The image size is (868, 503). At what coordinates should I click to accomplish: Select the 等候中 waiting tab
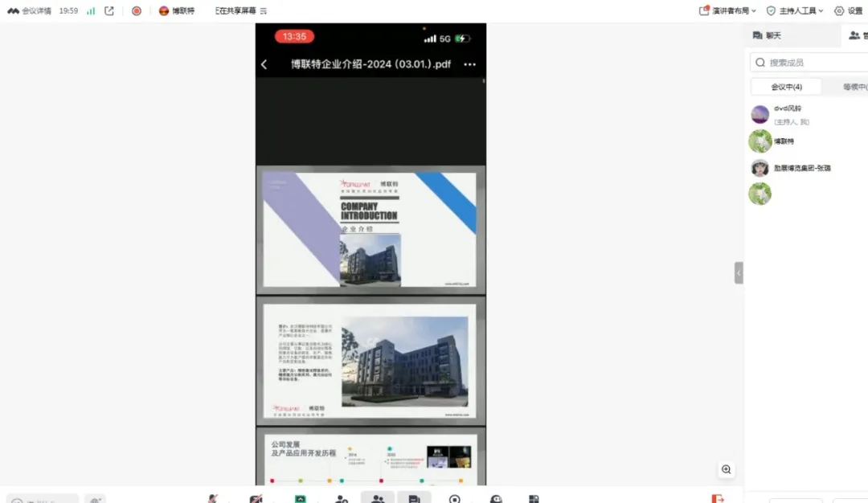click(854, 87)
